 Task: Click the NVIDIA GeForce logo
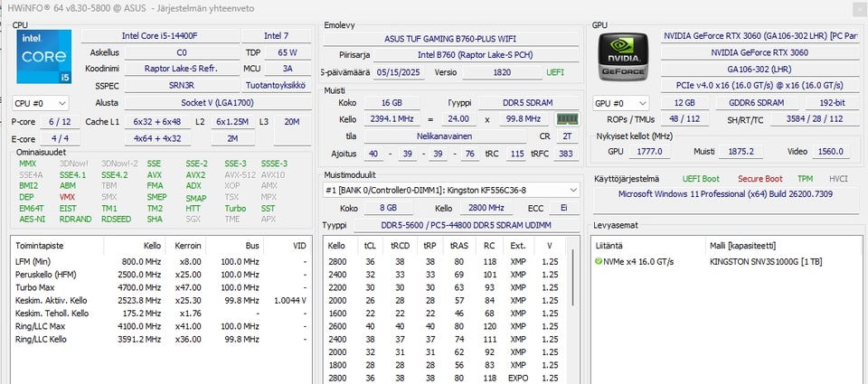coord(623,57)
